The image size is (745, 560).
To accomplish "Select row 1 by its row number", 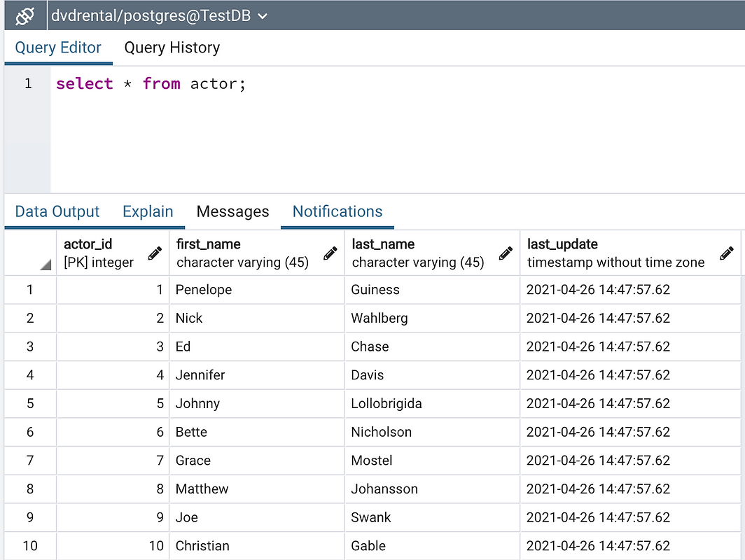I will coord(30,290).
